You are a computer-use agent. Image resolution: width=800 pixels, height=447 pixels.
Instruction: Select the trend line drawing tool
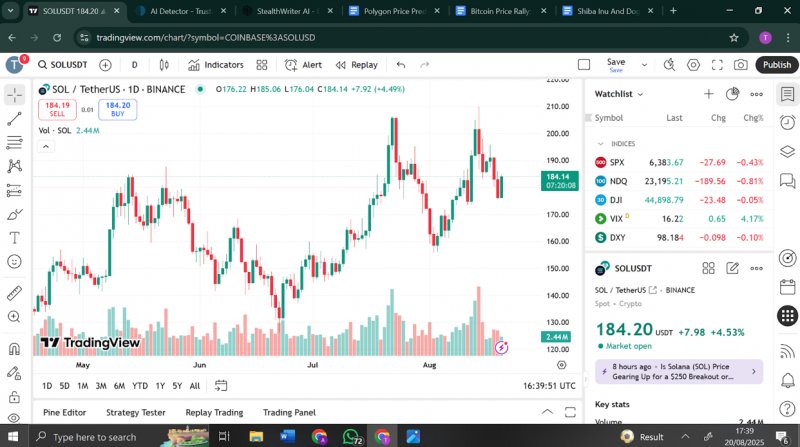(x=14, y=119)
